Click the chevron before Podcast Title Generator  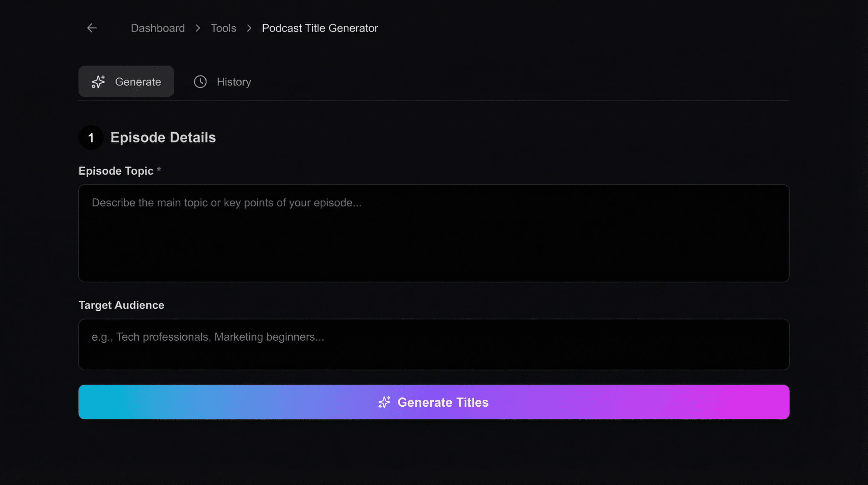(249, 28)
